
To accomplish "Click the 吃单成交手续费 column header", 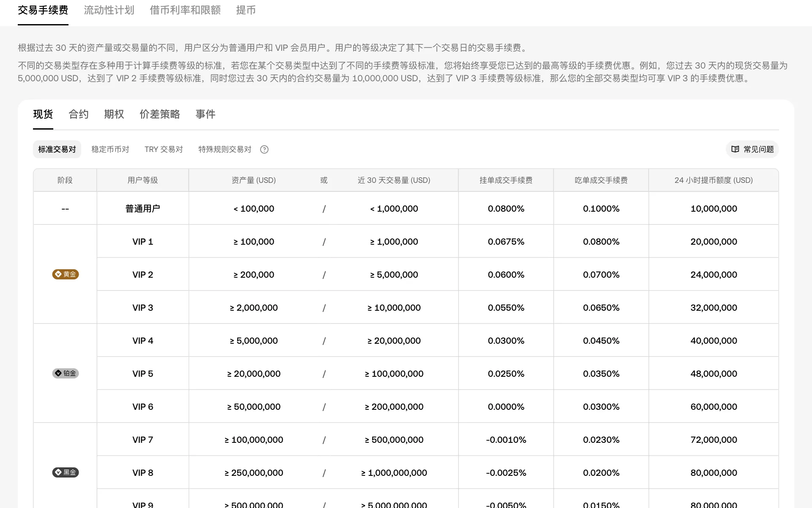I will click(601, 180).
